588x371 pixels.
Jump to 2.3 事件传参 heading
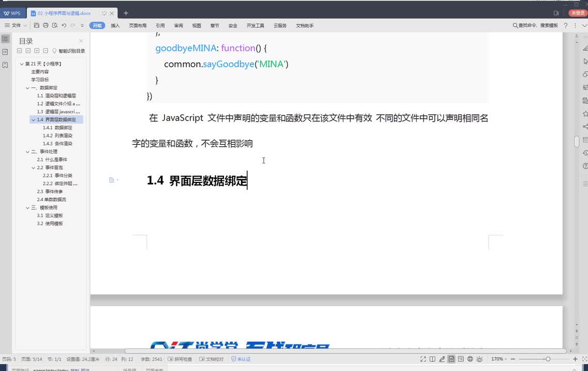coord(50,192)
